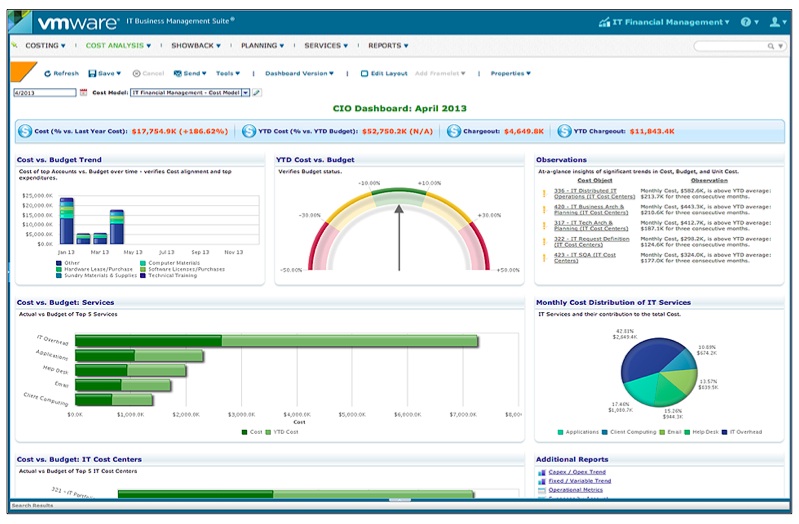The image size is (799, 524).
Task: Expand the Properties dropdown
Action: tap(510, 73)
